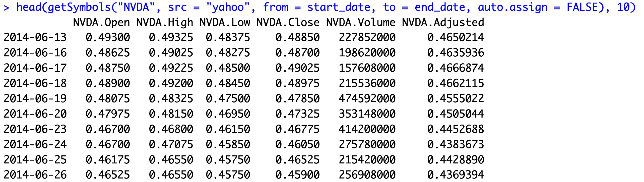This screenshot has width=644, height=182.
Task: Click the high price 0.49325
Action: [171, 37]
